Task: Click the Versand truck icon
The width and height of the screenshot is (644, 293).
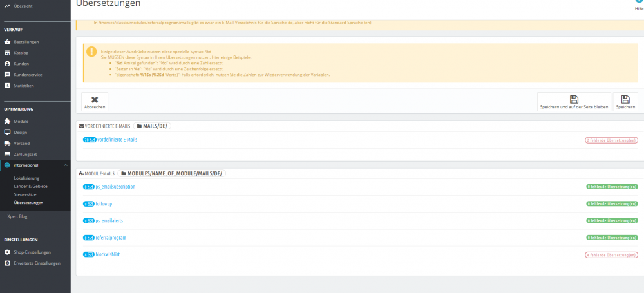Action: (7, 144)
